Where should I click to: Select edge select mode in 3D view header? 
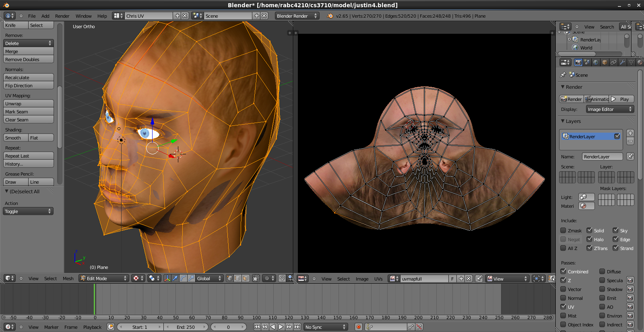click(x=237, y=278)
